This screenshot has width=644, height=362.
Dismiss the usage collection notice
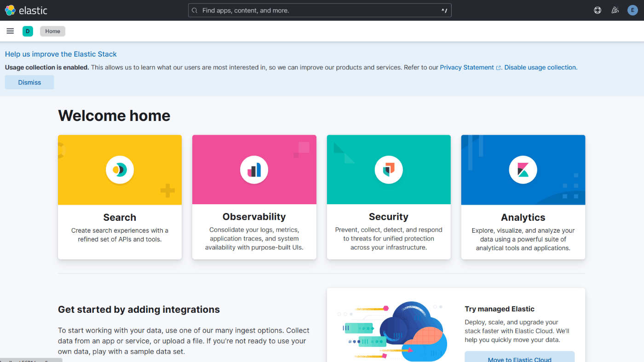[29, 82]
